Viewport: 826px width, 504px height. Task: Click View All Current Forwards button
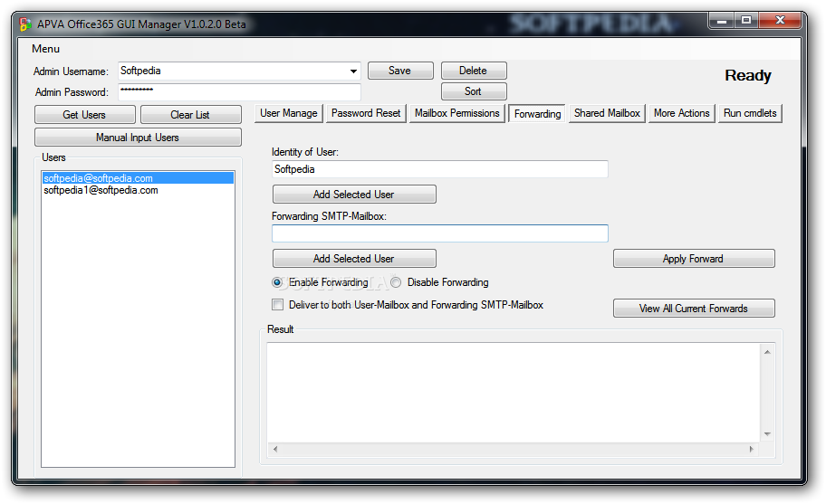694,309
